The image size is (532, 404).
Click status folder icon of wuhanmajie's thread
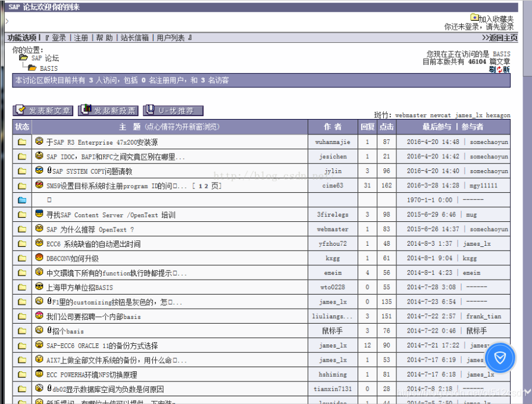pos(22,142)
